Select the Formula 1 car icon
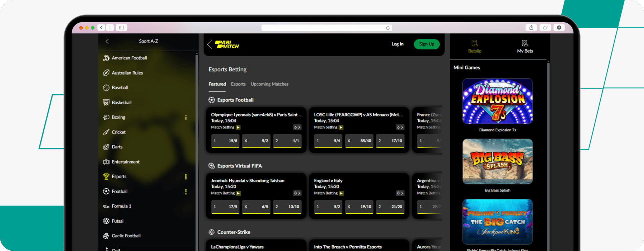644x251 pixels. 106,206
